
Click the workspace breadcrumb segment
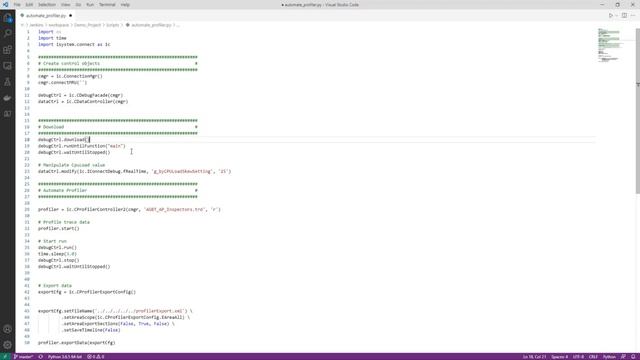(x=59, y=25)
